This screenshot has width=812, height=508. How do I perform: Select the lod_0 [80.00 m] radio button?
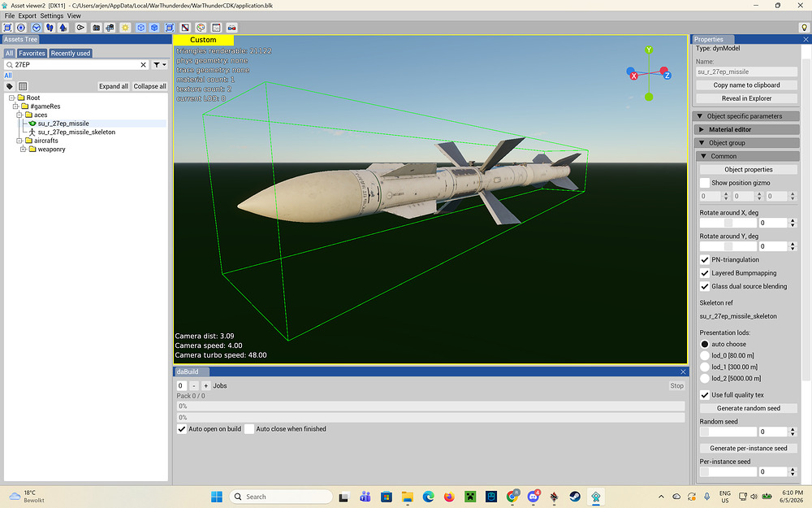pyautogui.click(x=704, y=356)
